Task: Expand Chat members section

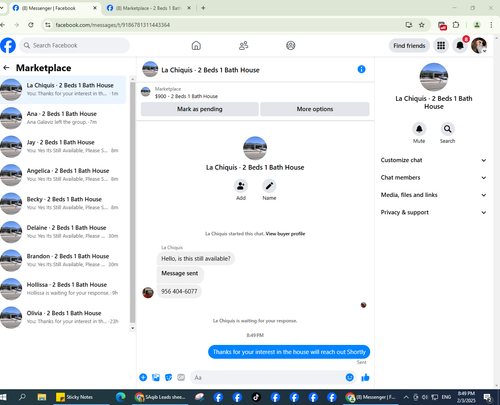Action: pos(433,178)
